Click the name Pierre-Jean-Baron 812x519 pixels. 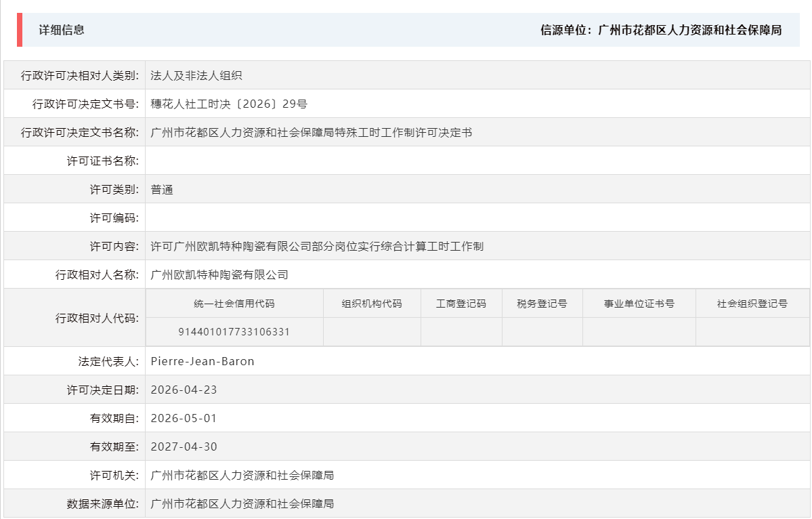tap(202, 362)
